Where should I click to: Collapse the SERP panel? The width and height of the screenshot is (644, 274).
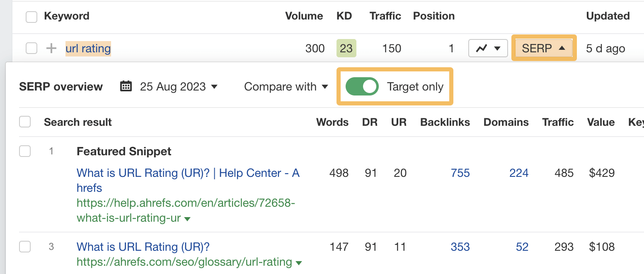543,48
